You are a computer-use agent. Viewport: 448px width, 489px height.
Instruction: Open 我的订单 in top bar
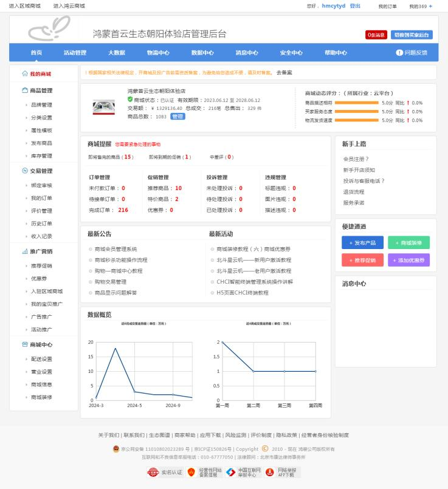(x=387, y=6)
